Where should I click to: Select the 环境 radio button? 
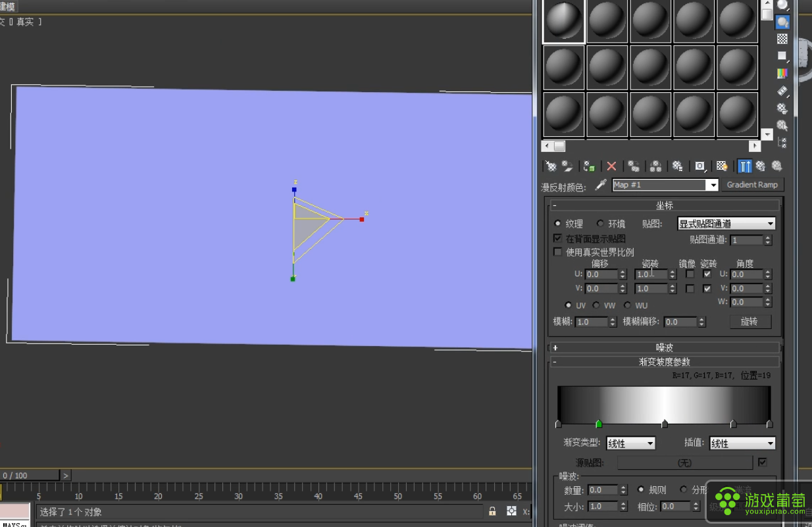pos(600,224)
